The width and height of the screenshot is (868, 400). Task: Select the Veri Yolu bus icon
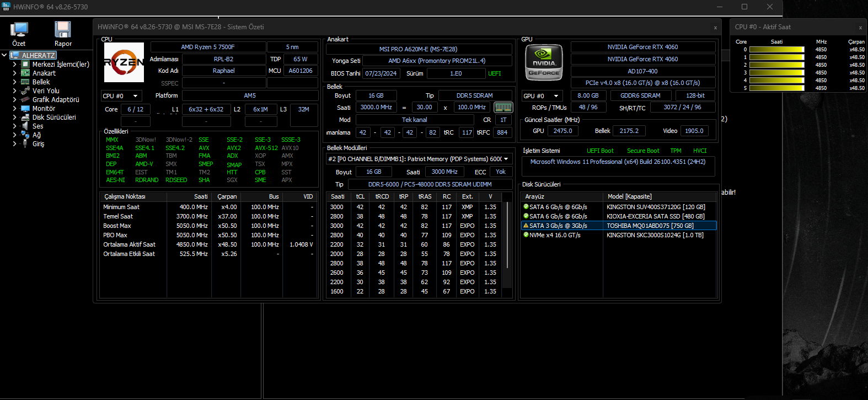click(x=25, y=90)
